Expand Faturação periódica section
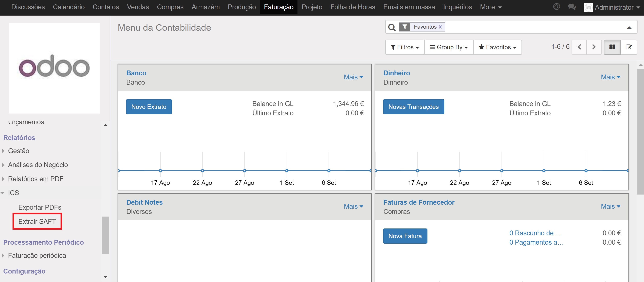The height and width of the screenshot is (282, 644). (37, 256)
